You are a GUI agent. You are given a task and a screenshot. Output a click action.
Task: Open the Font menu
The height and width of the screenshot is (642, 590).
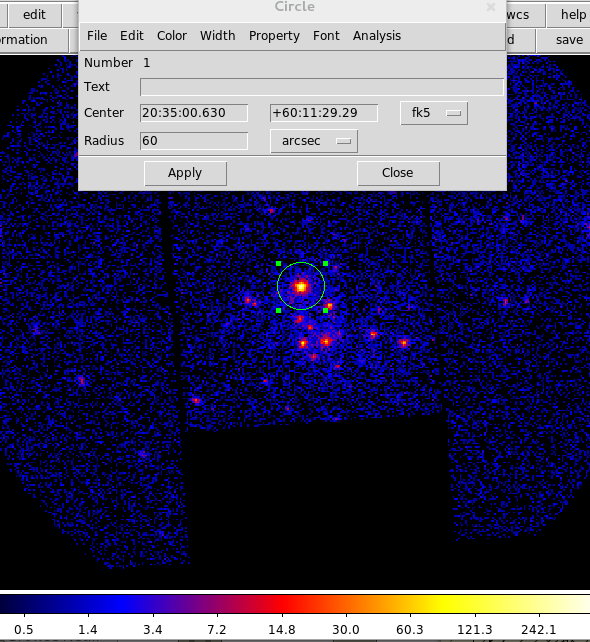point(326,36)
